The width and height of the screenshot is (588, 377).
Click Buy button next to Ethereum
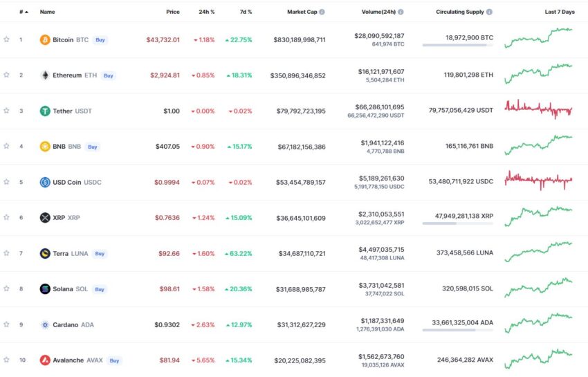pyautogui.click(x=109, y=75)
